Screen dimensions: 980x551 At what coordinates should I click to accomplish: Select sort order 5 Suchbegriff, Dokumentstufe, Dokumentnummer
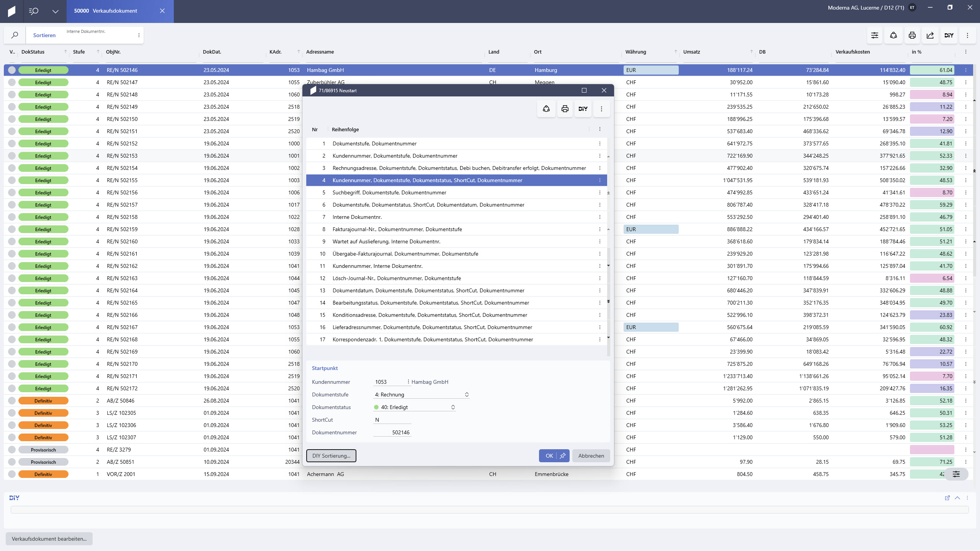tap(456, 192)
